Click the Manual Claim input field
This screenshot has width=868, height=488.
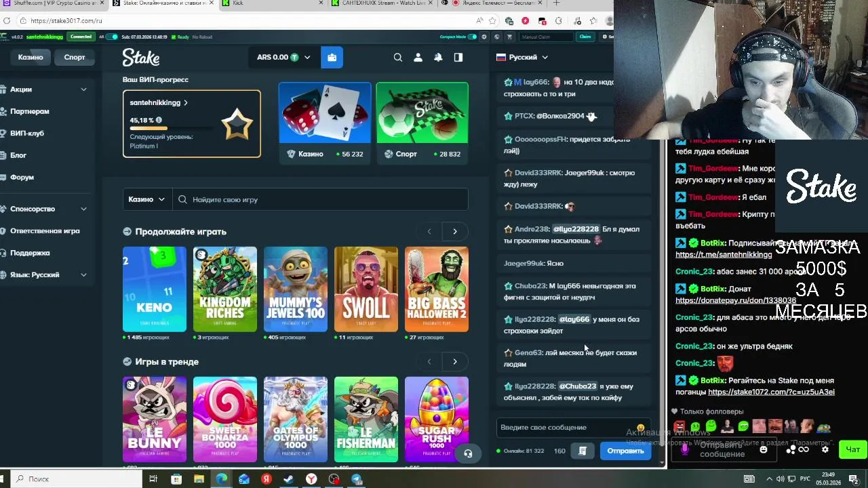click(547, 37)
